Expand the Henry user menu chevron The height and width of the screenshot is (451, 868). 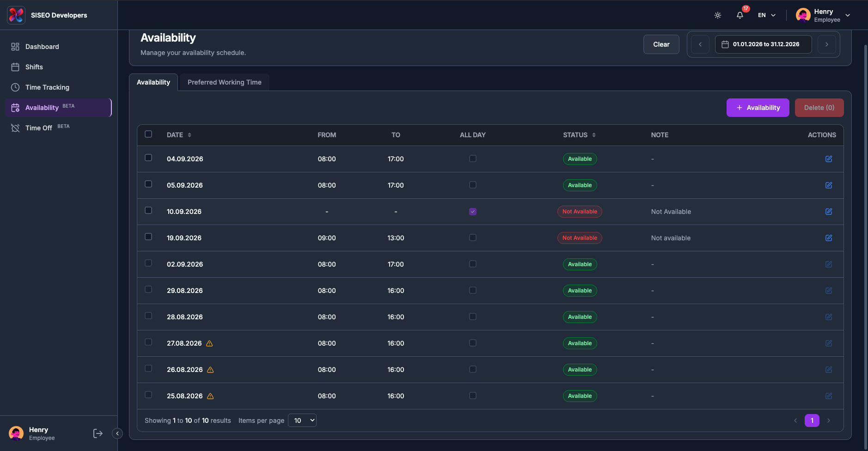pos(848,15)
